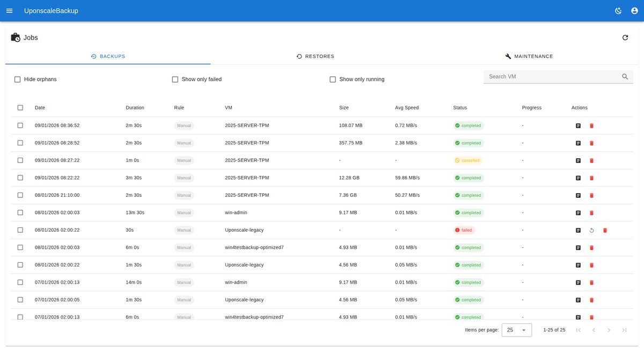
Task: Select the win-admin 13m 30s job checkbox
Action: click(20, 213)
